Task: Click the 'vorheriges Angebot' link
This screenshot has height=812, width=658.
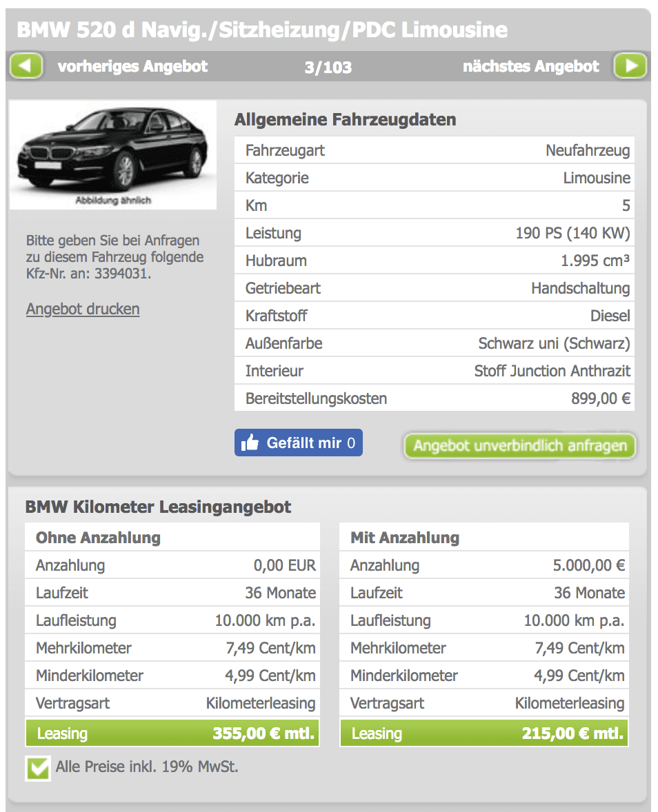Action: (132, 66)
